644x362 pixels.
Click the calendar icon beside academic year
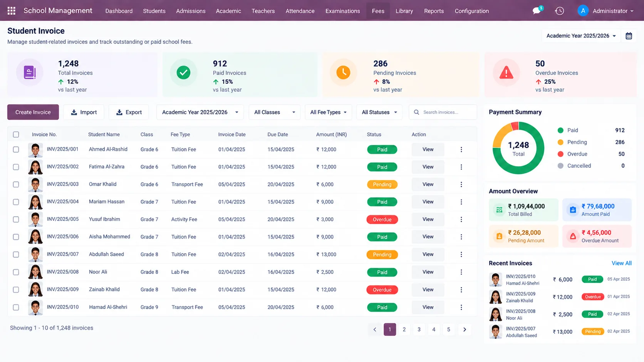pos(629,36)
